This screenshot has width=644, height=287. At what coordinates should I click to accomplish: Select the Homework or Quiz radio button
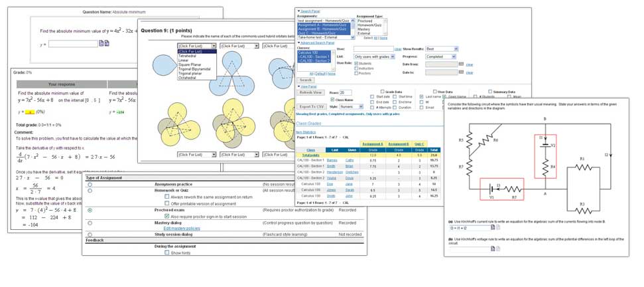(x=90, y=191)
